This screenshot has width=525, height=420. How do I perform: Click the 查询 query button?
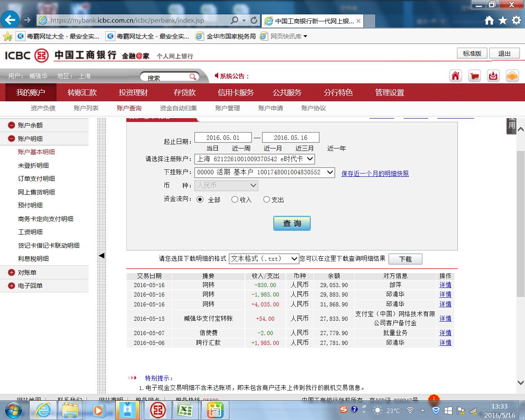click(x=292, y=224)
